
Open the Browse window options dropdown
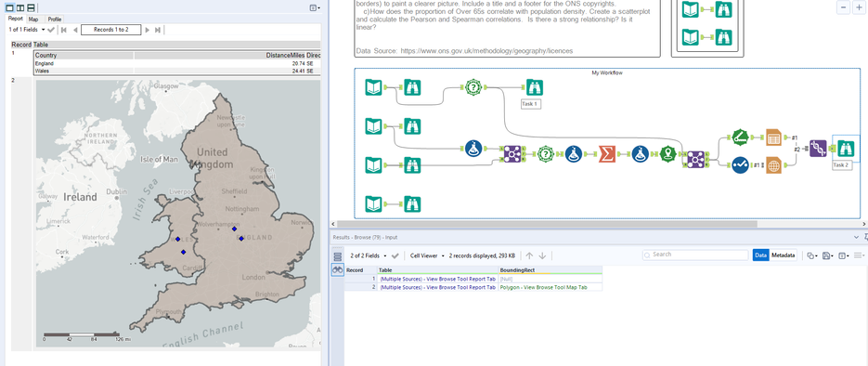(314, 7)
